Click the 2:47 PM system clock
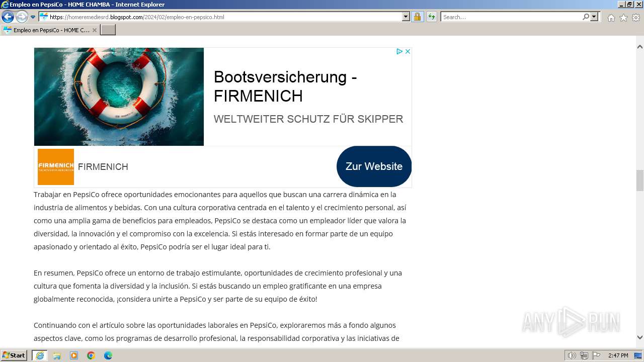Viewport: 644px width, 362px height. [x=618, y=355]
